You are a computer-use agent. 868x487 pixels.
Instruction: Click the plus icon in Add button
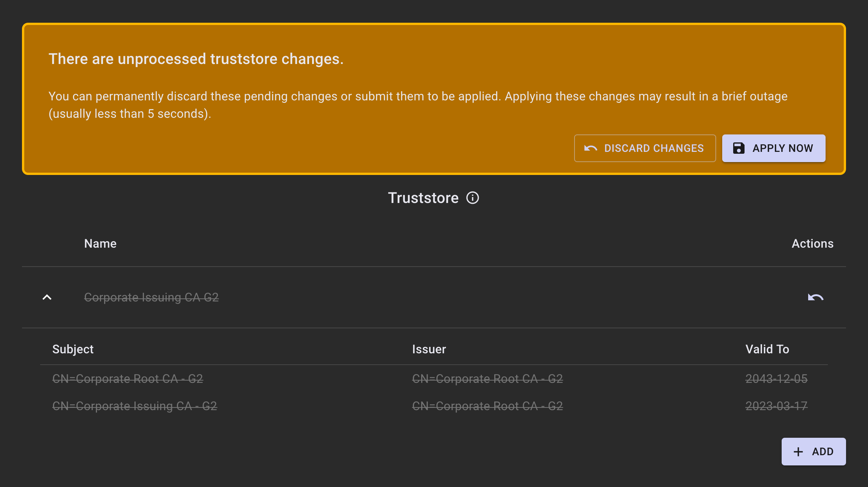tap(798, 451)
